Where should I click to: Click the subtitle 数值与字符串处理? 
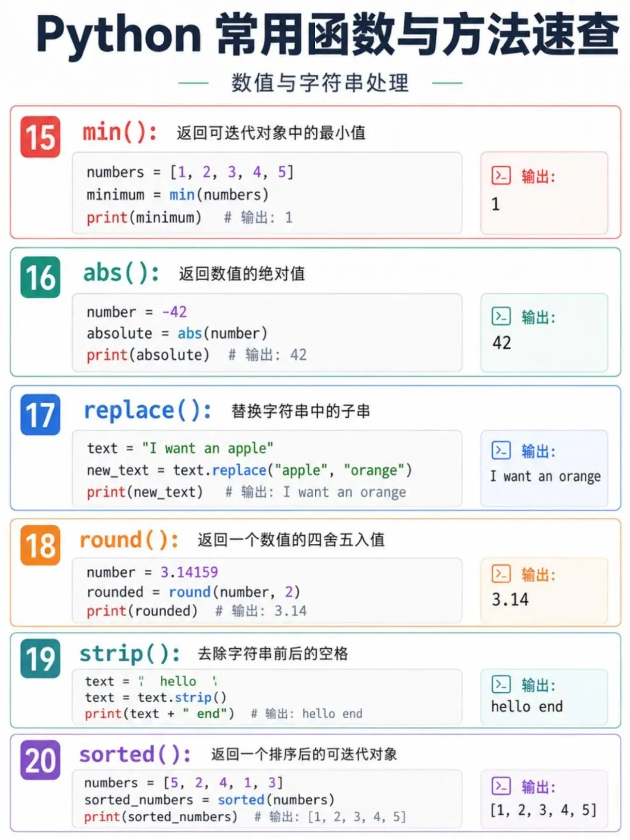coord(320,83)
